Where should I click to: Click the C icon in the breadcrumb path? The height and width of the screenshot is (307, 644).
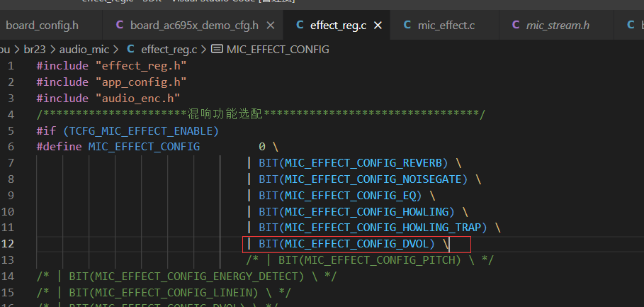pyautogui.click(x=130, y=50)
